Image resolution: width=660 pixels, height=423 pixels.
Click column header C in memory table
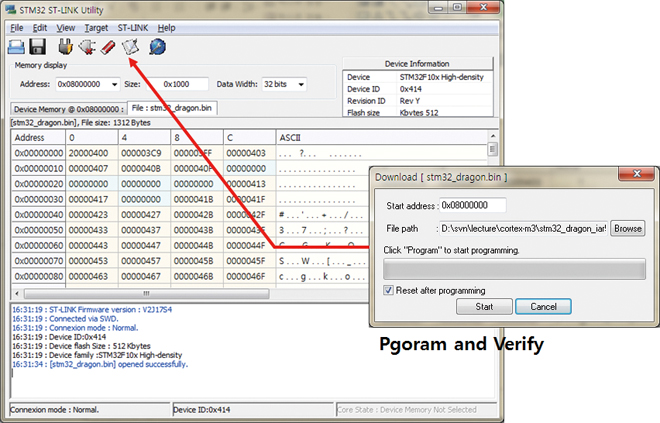250,138
